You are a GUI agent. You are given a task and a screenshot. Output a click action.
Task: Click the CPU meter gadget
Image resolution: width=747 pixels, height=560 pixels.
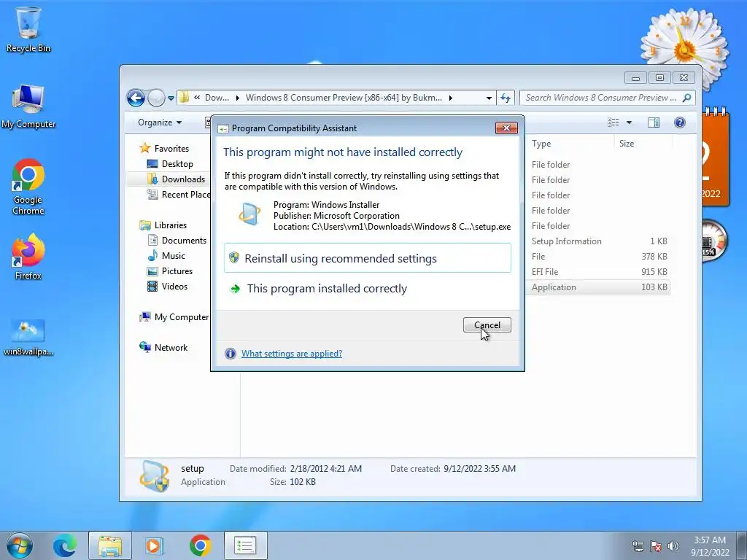713,241
